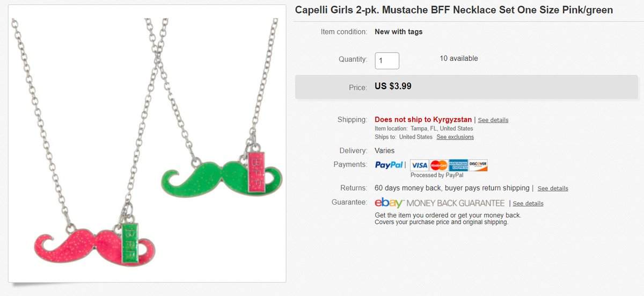
Task: Open See details link for Guarantee
Action: tap(528, 204)
